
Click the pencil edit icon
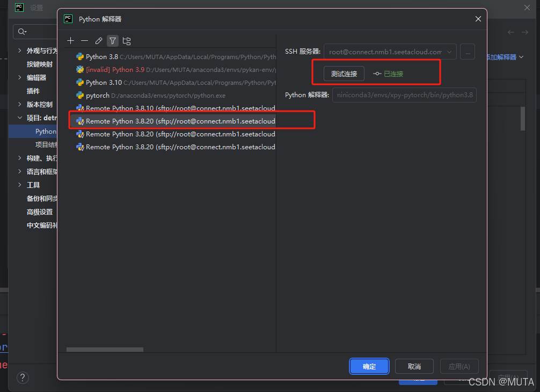pyautogui.click(x=98, y=41)
